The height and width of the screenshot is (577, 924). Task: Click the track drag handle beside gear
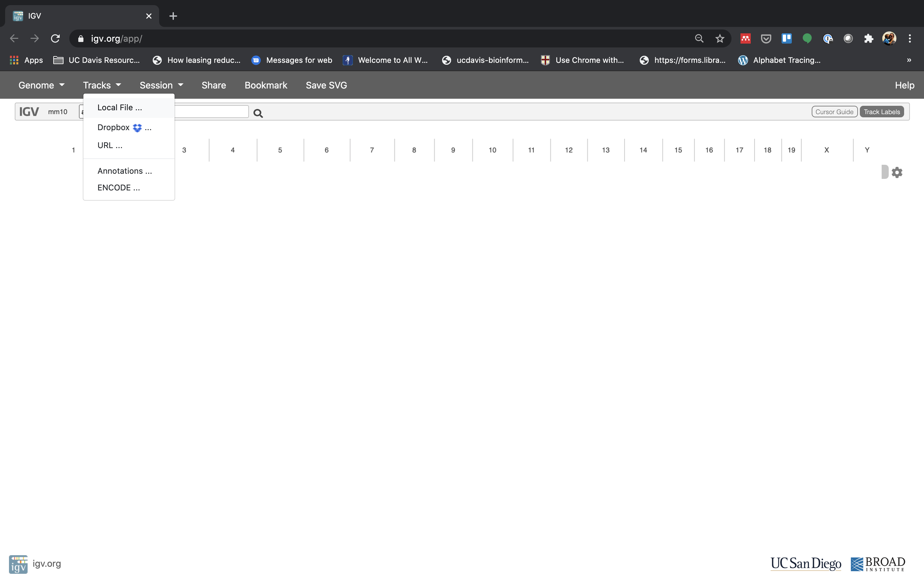(x=885, y=172)
